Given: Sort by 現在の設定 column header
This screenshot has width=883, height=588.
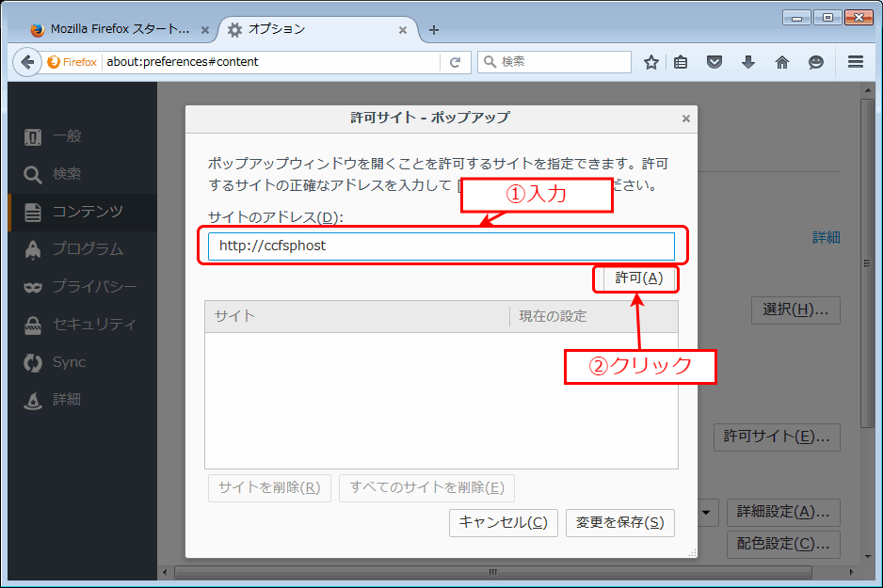Looking at the screenshot, I should 594,316.
